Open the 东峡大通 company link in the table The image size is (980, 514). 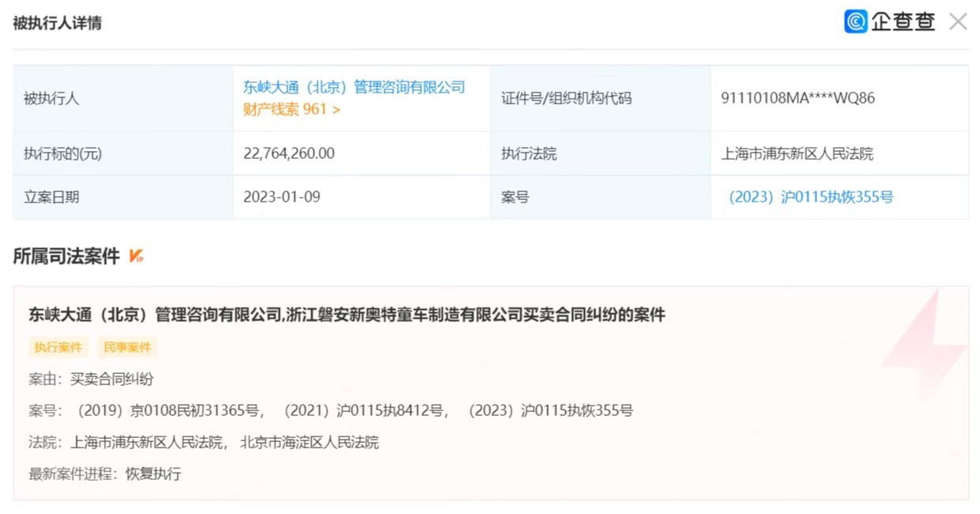tap(353, 87)
